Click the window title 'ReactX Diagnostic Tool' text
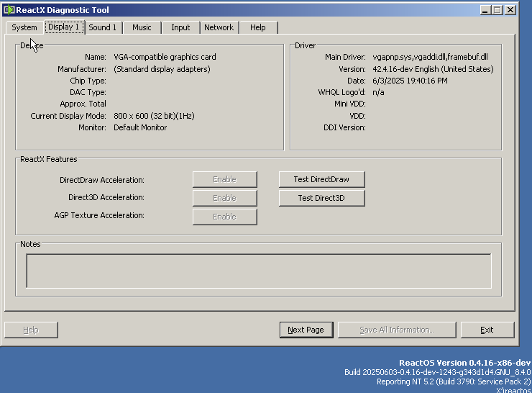Screen dimensions: 532x393 pyautogui.click(x=63, y=10)
